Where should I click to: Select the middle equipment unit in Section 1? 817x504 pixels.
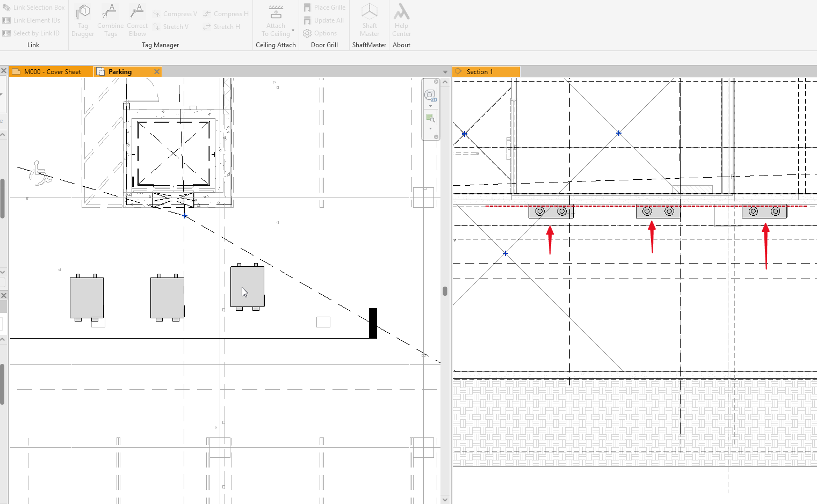[658, 211]
